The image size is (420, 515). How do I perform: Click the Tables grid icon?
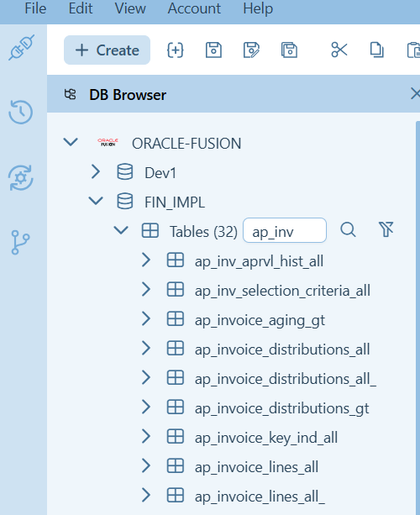point(150,230)
